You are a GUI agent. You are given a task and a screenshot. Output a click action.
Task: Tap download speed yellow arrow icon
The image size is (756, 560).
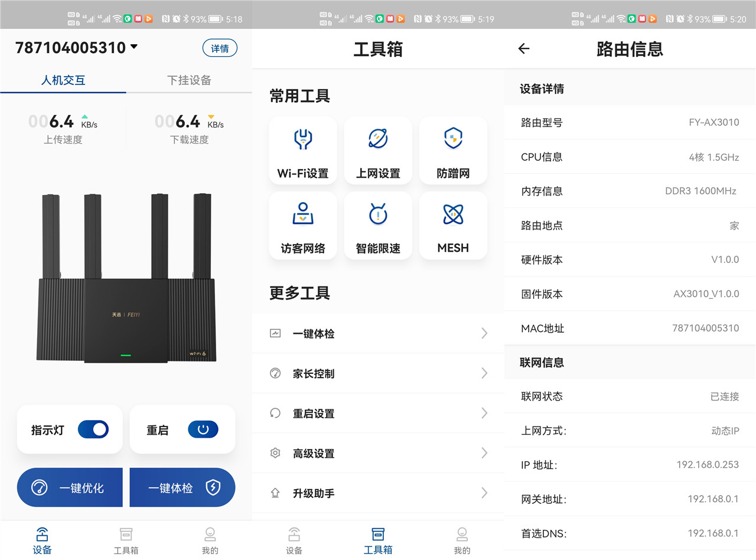(x=211, y=116)
